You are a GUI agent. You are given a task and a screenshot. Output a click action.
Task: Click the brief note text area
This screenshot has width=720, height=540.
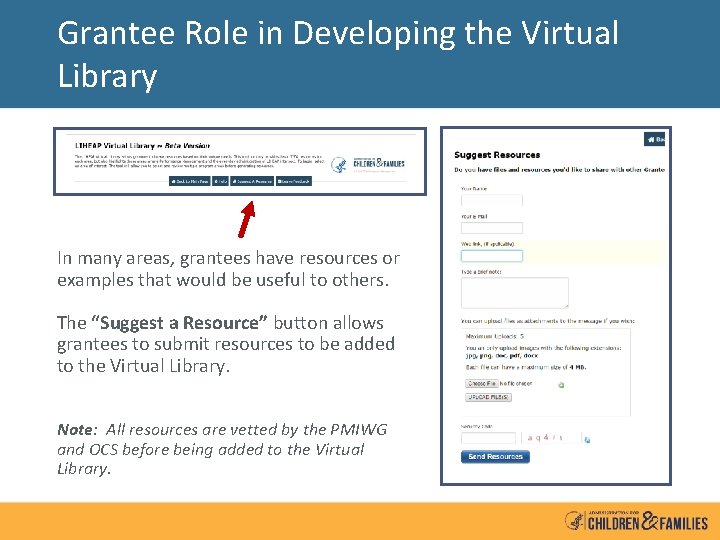point(515,292)
